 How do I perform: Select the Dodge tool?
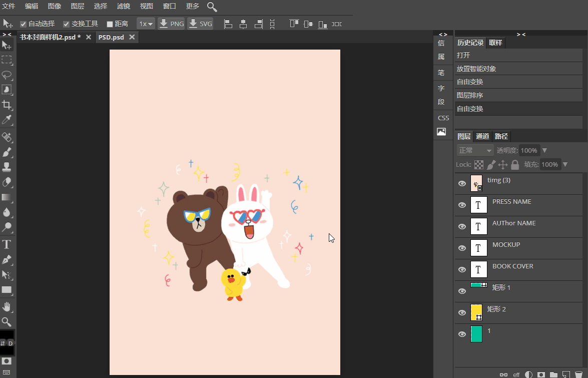[x=7, y=227]
